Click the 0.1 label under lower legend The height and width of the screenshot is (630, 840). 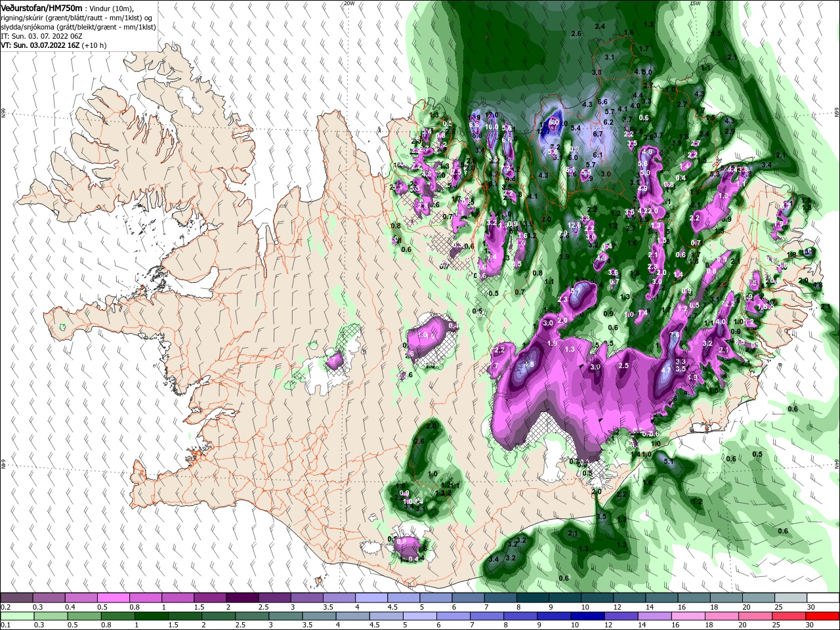tap(5, 625)
